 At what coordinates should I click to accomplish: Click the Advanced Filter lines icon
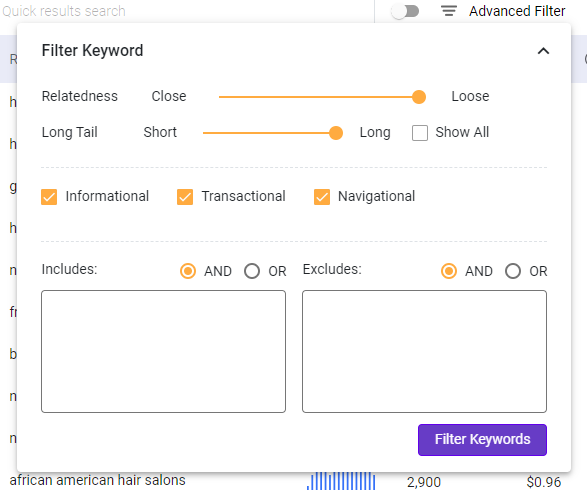(x=448, y=11)
